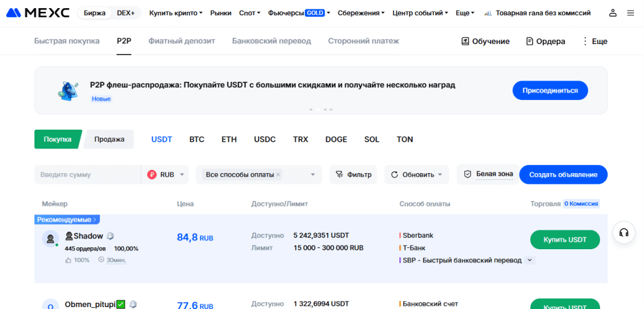The height and width of the screenshot is (309, 644).
Task: Click the Обновить refresh icon
Action: (x=395, y=174)
